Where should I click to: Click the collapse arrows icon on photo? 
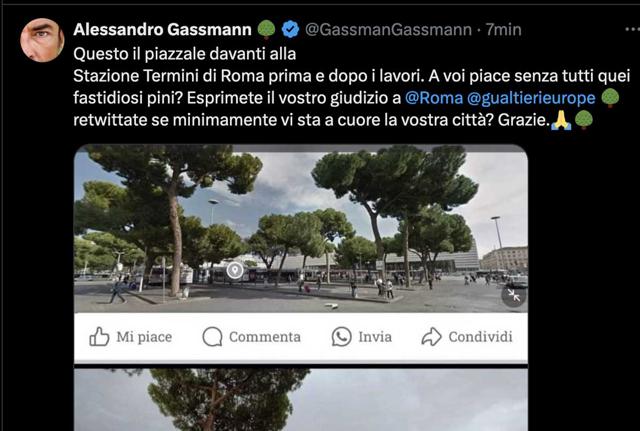click(x=513, y=295)
